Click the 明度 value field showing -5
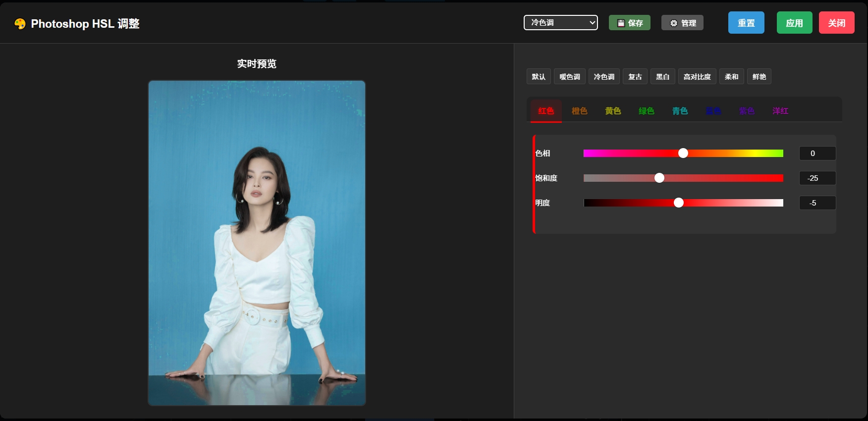Viewport: 868px width, 421px height. pyautogui.click(x=817, y=203)
